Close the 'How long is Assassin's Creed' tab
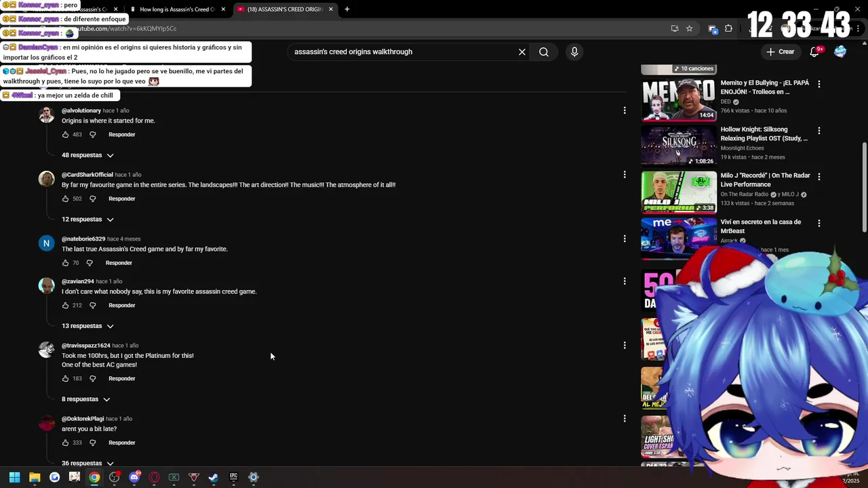 (223, 9)
